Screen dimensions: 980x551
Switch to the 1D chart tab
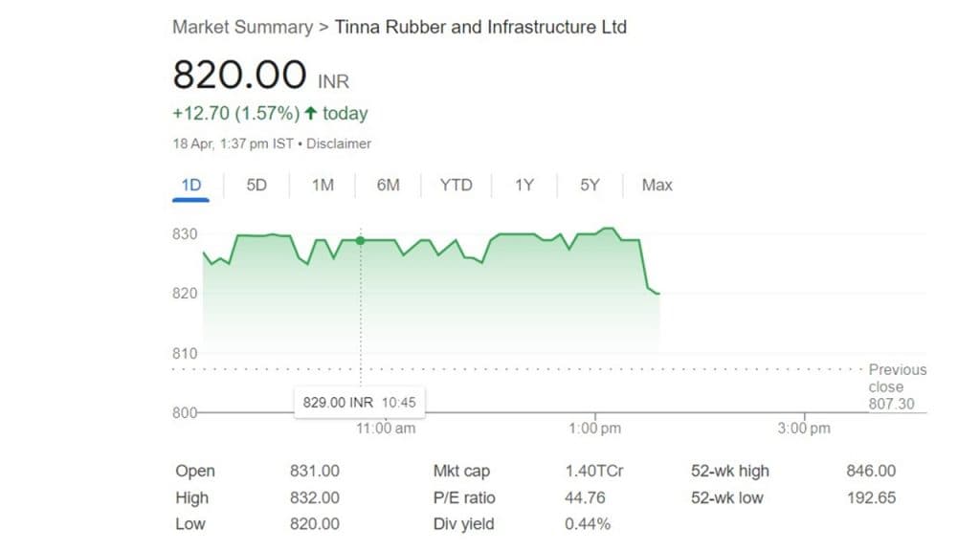[x=191, y=185]
